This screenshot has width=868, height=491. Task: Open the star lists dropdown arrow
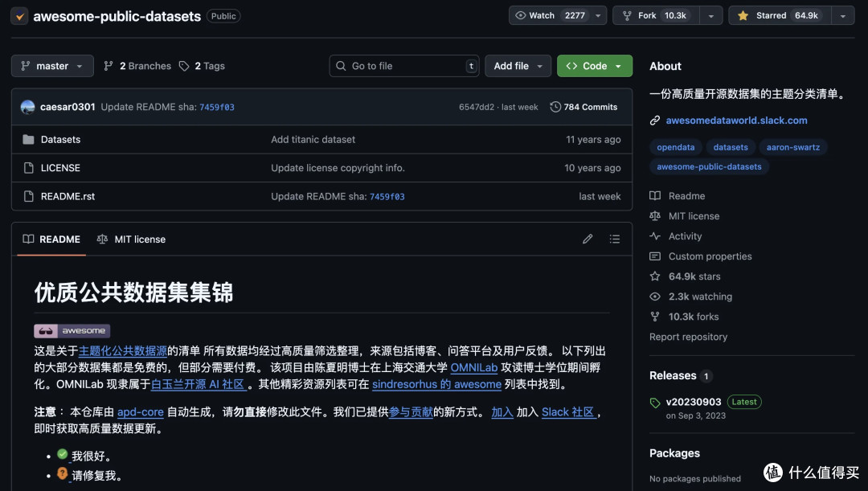click(842, 15)
